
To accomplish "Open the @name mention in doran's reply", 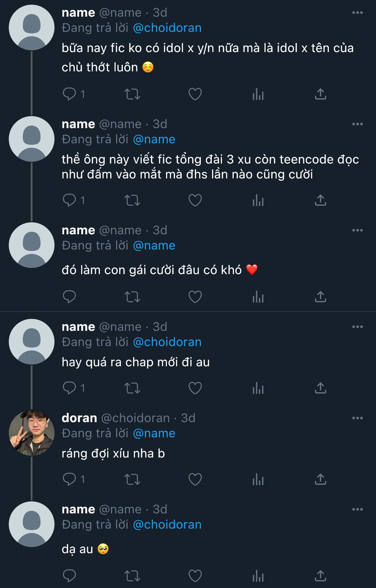I will pyautogui.click(x=154, y=433).
